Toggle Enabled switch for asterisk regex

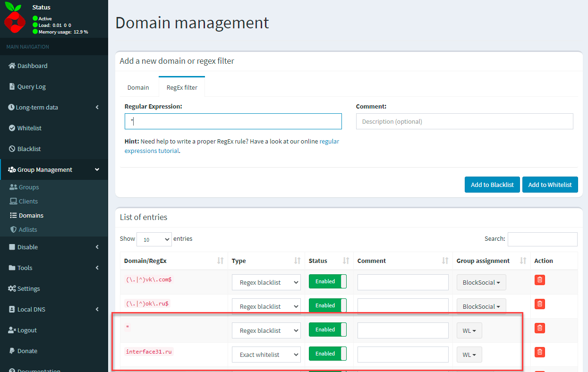point(327,330)
